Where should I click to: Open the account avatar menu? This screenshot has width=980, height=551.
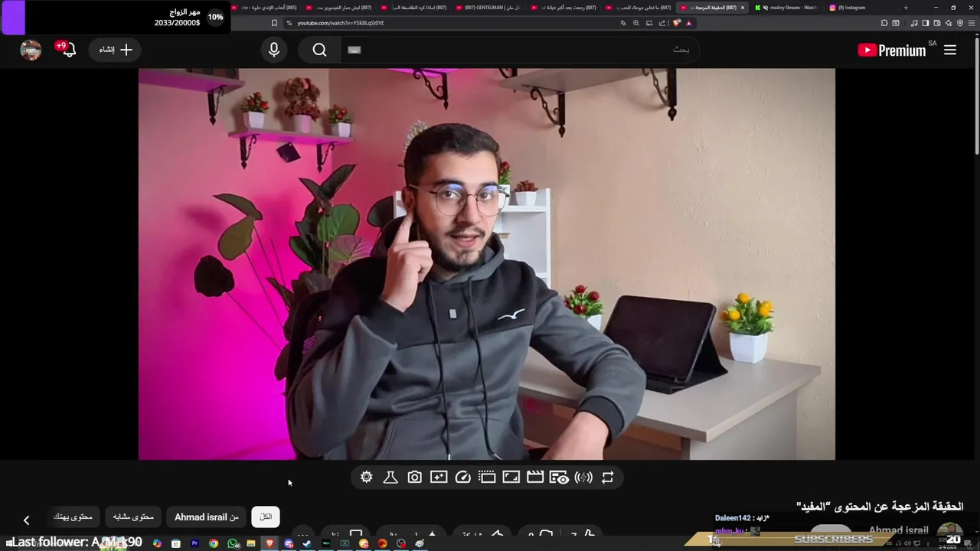[31, 50]
